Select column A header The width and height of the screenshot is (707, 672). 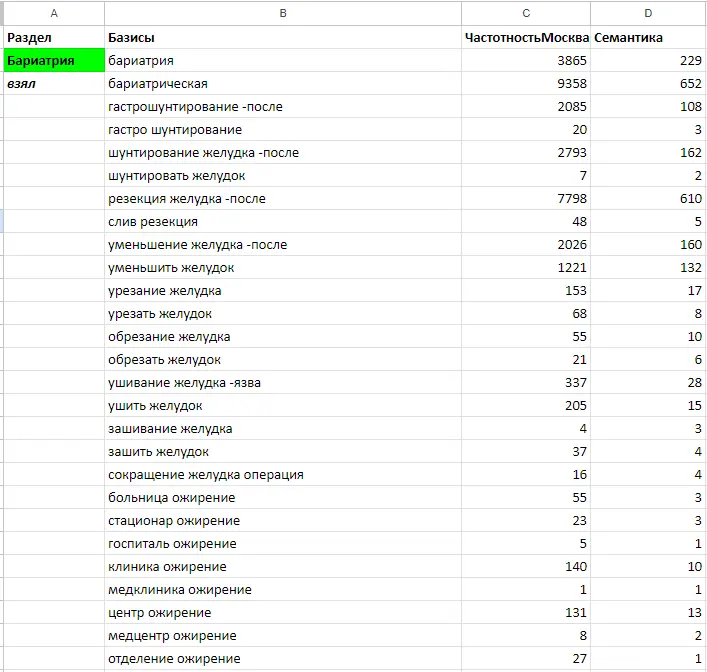coord(53,13)
